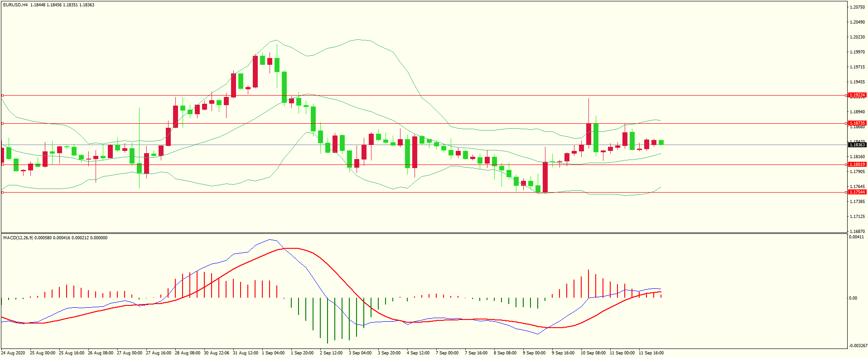Viewport: 868px width, 358px height.
Task: Click the 3 Sep 04:00 time label
Action: 360,353
